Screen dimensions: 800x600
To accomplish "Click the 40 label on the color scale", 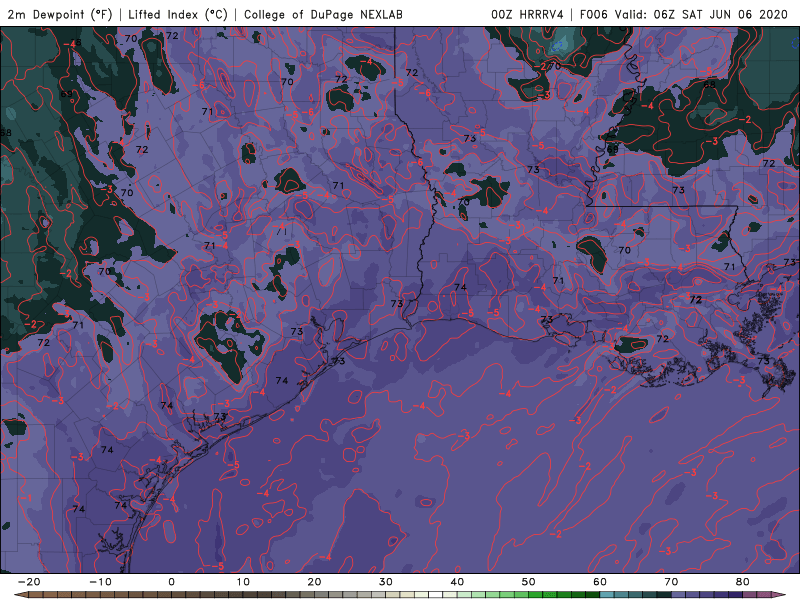I will tap(457, 582).
